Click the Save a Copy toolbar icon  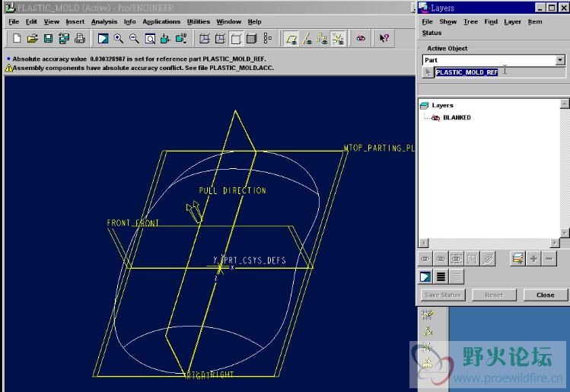click(65, 38)
